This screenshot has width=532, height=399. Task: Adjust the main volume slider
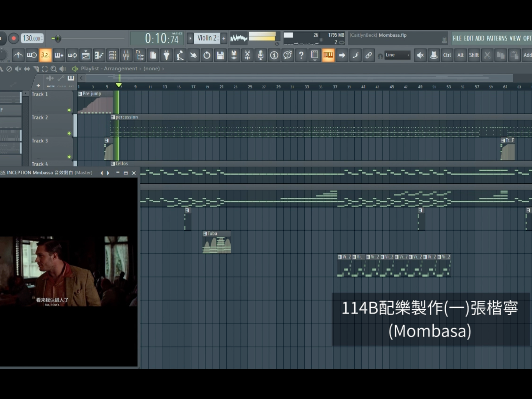[x=88, y=38]
